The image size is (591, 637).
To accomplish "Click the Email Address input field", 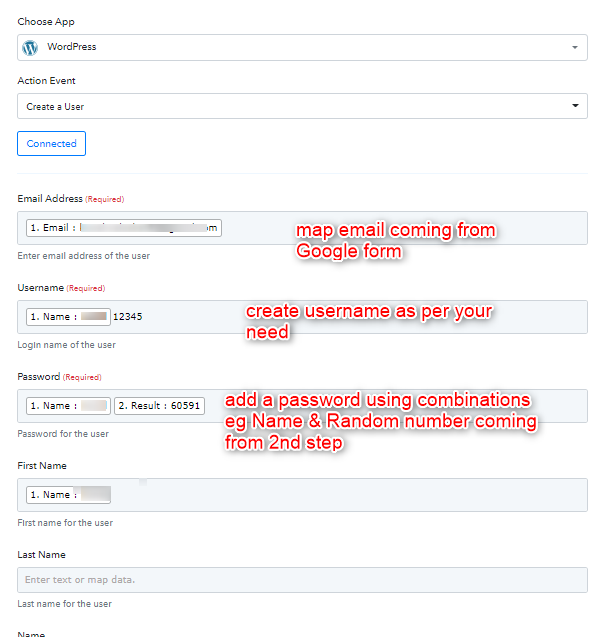I will pyautogui.click(x=302, y=228).
